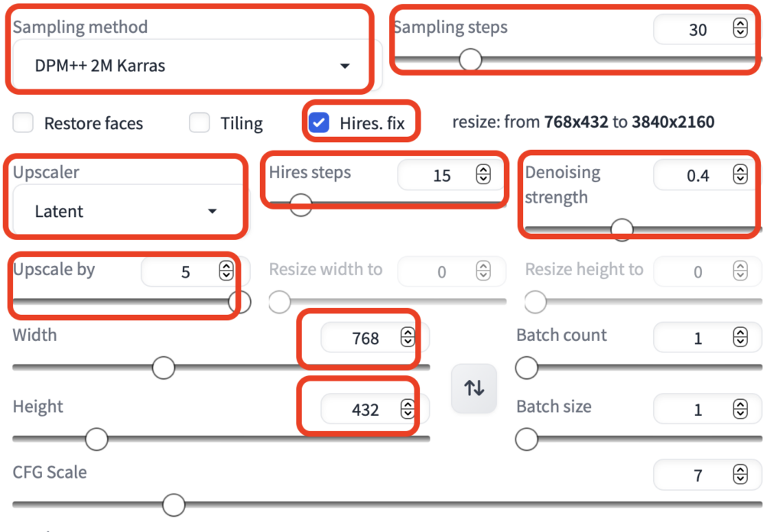Uncheck the Hires. fix checkbox
The height and width of the screenshot is (532, 783).
pyautogui.click(x=319, y=122)
